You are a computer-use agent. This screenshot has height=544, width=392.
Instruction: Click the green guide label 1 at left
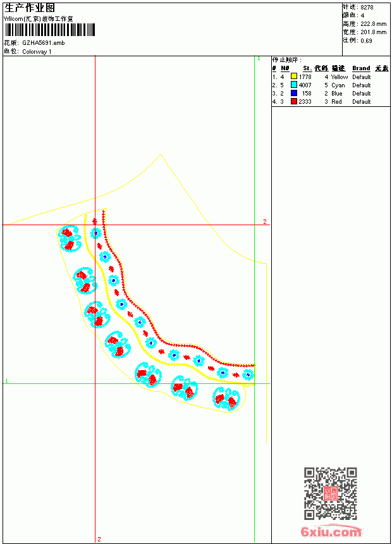pyautogui.click(x=6, y=381)
